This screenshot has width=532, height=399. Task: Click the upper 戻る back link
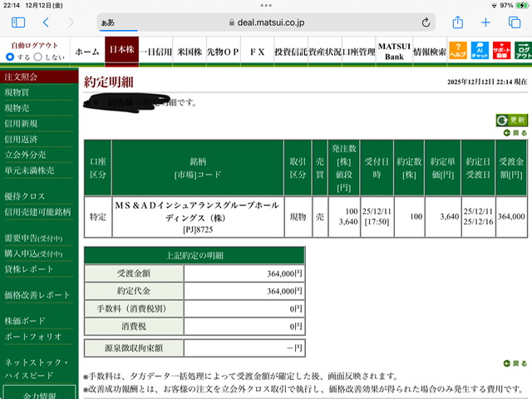[515, 133]
